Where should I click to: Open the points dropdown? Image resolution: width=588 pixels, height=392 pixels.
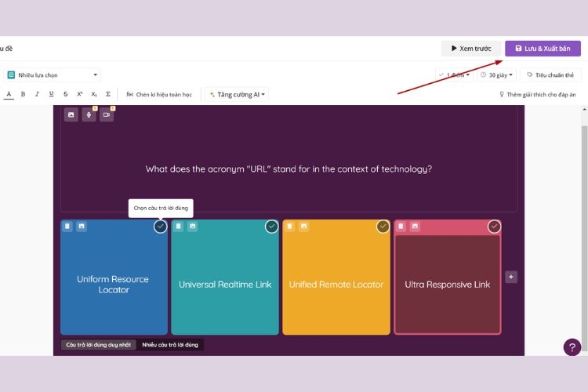[455, 75]
